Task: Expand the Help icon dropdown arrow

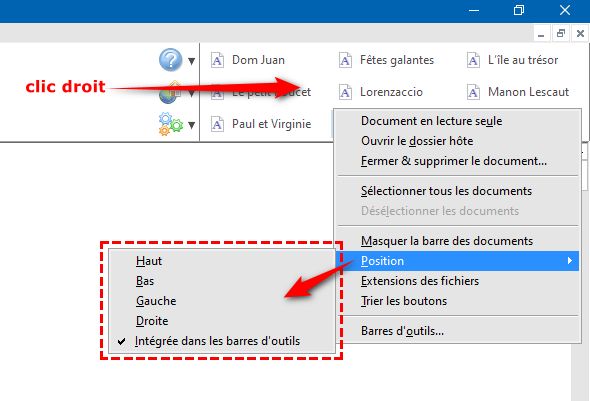Action: pos(192,61)
